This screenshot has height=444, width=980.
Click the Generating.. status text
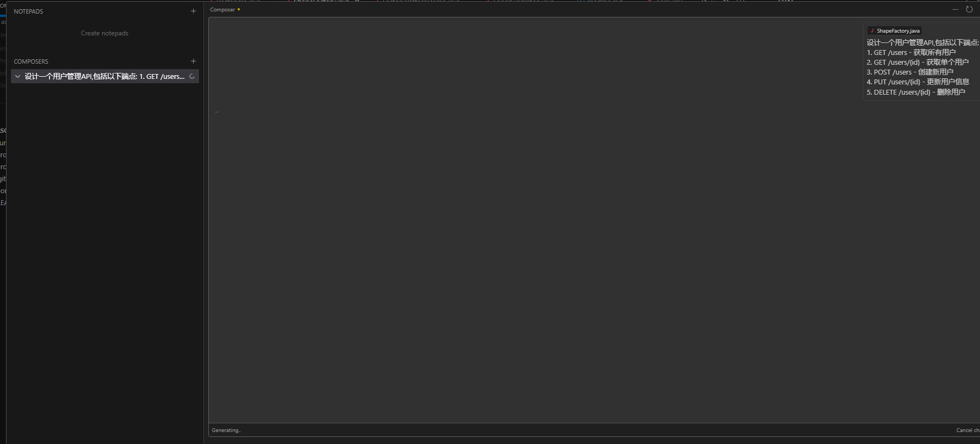click(226, 430)
